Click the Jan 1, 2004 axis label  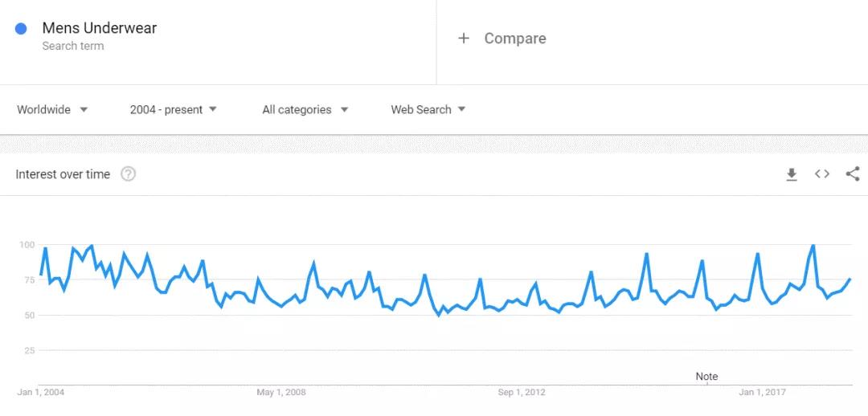41,393
